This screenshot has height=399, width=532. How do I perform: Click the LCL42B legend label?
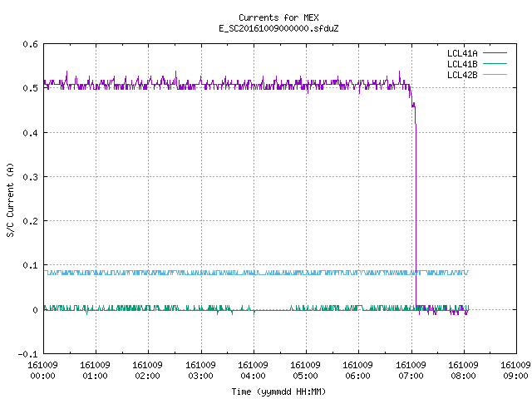[x=462, y=75]
